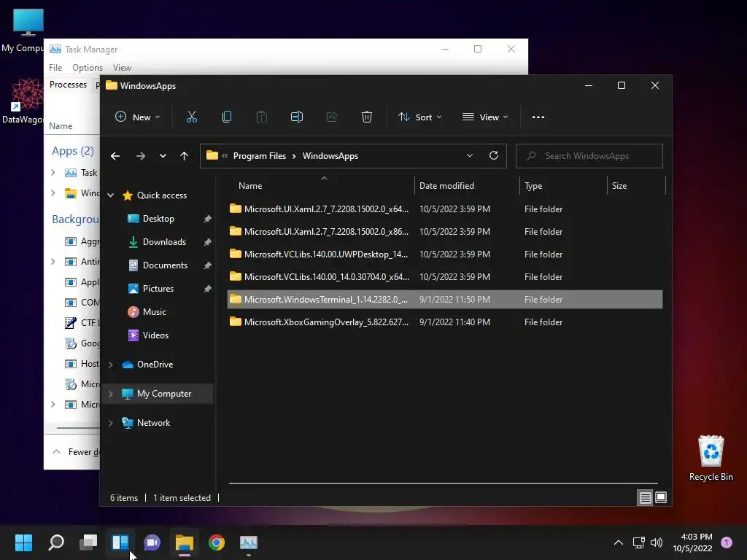Open Task View on taskbar
Screen dimensions: 747x560
[88, 542]
